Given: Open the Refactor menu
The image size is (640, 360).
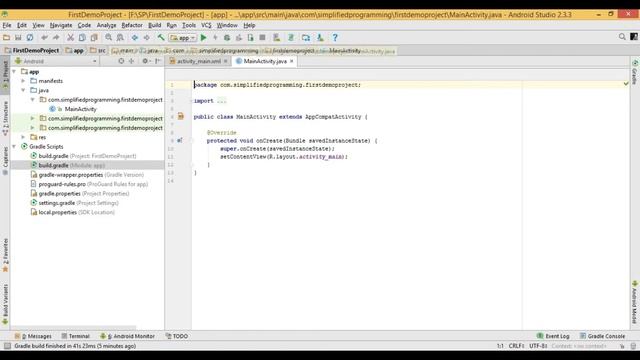Looking at the screenshot, I should pos(132,25).
